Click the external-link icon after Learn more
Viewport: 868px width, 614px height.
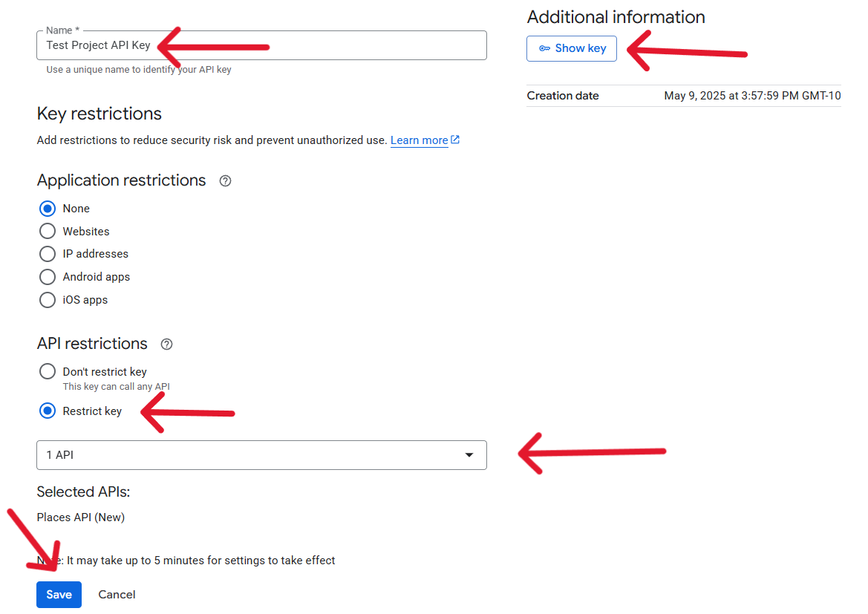455,140
